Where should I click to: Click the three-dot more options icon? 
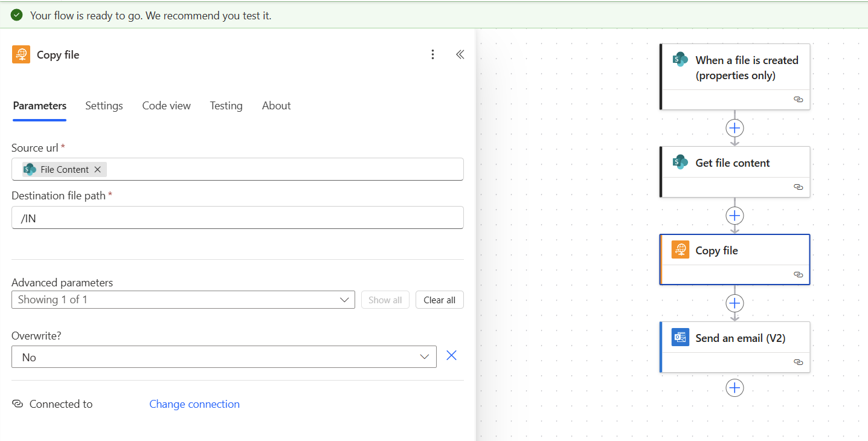pyautogui.click(x=432, y=55)
